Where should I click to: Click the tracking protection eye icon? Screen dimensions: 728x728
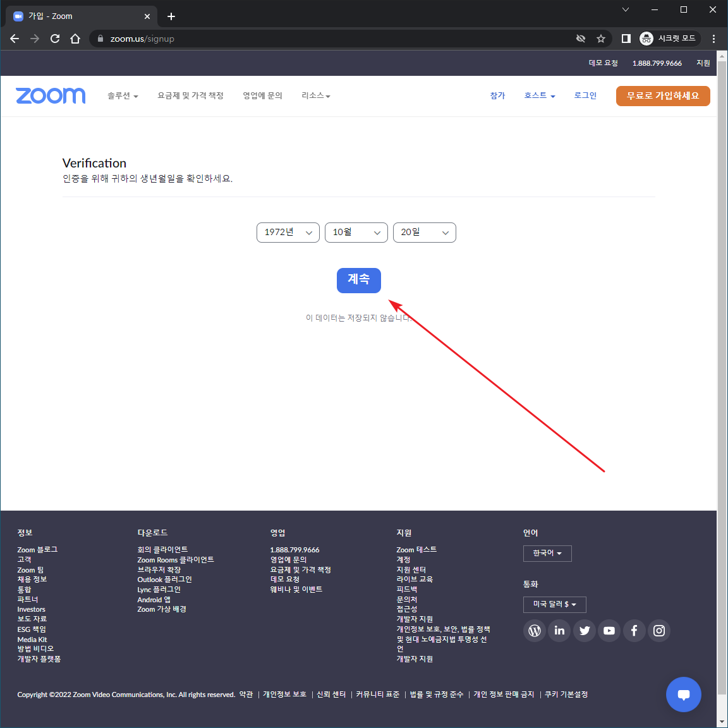pos(580,39)
